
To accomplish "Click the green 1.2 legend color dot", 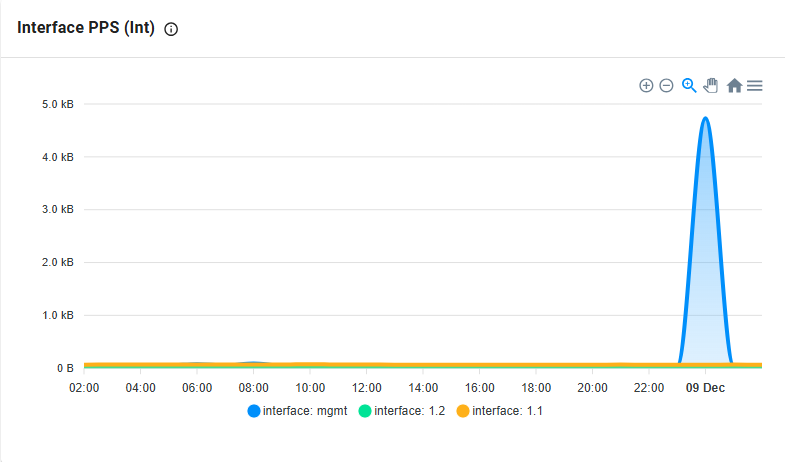I will coord(365,411).
